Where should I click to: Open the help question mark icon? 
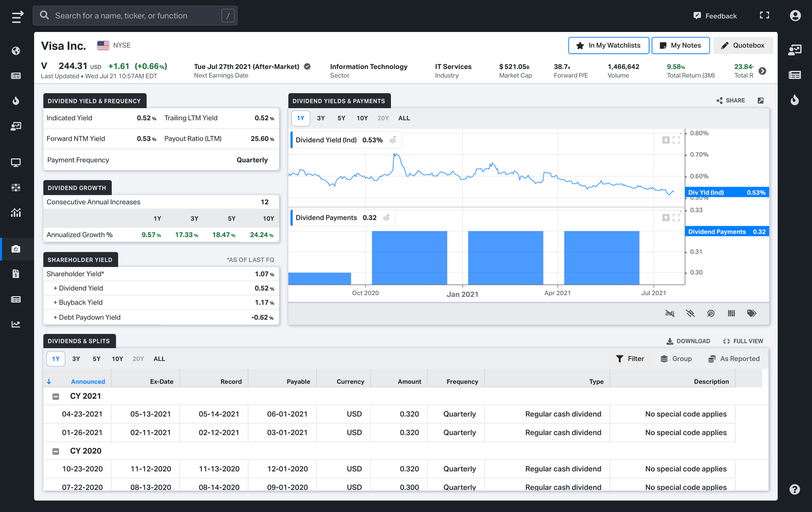[795, 489]
